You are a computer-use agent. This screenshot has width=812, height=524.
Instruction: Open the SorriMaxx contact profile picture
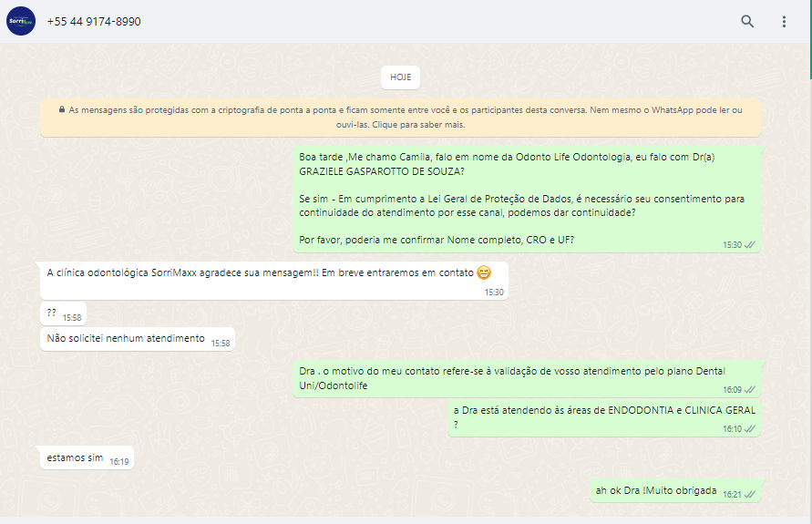click(x=21, y=21)
